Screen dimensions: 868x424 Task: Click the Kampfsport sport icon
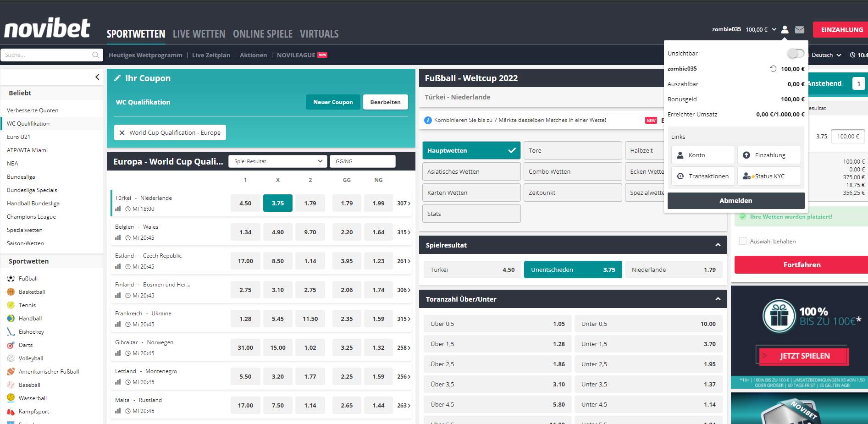pos(11,411)
